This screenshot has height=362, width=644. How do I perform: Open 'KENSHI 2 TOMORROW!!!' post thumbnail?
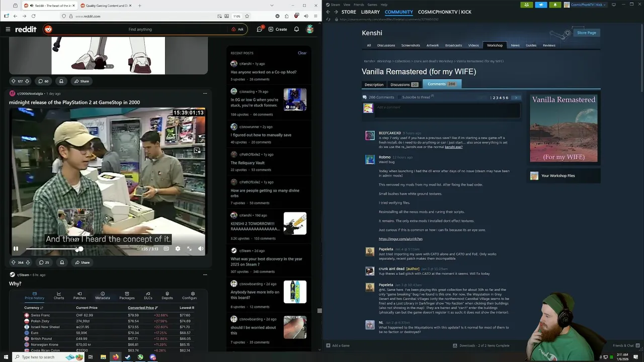pyautogui.click(x=295, y=223)
